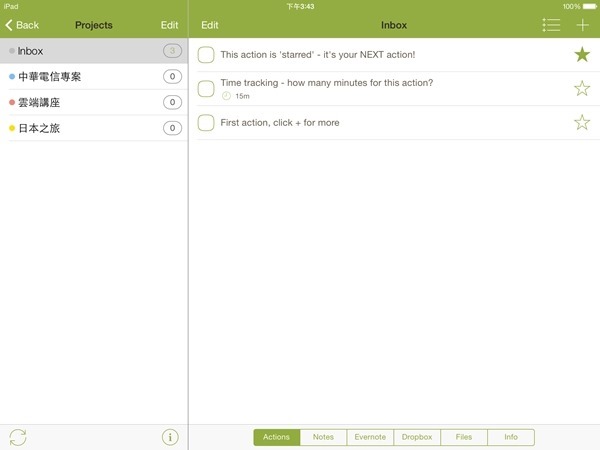The image size is (600, 450).
Task: Click the red dot of 雲端講座
Action: (x=12, y=102)
